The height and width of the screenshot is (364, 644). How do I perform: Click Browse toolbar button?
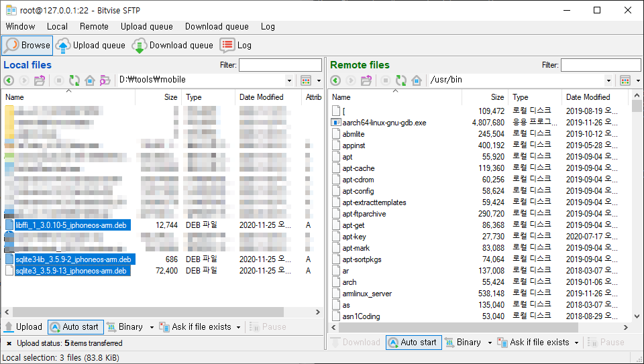(x=28, y=45)
